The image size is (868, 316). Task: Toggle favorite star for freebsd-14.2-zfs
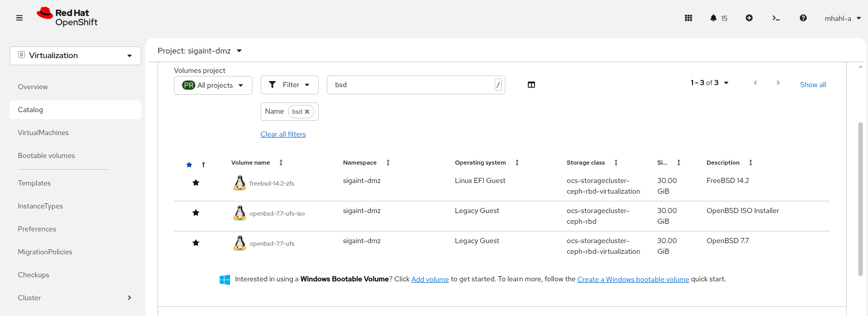(x=196, y=182)
